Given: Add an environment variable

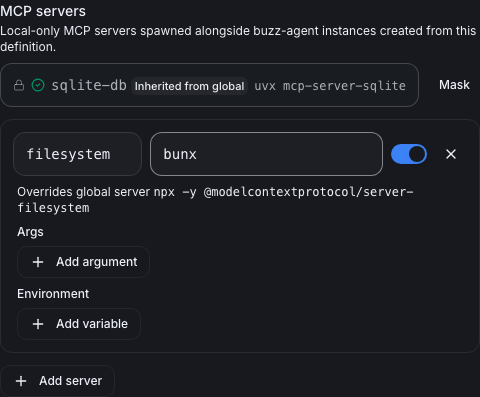Looking at the screenshot, I should point(79,324).
